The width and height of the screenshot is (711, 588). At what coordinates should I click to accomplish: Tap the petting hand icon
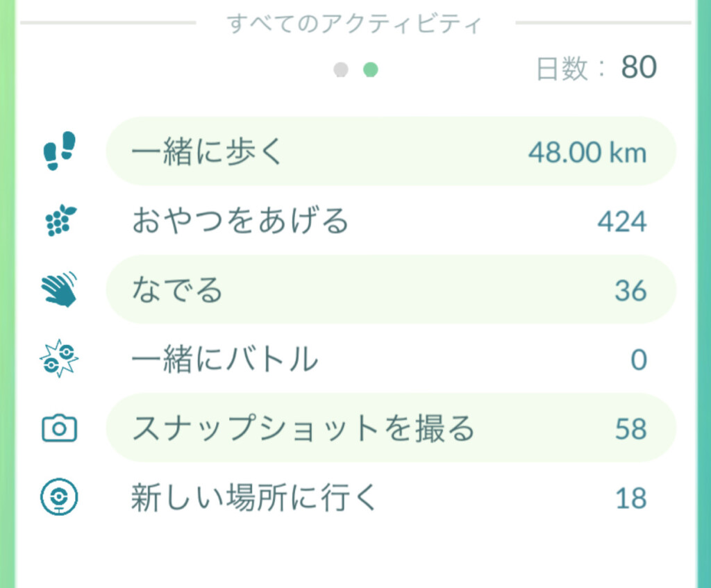pos(59,289)
